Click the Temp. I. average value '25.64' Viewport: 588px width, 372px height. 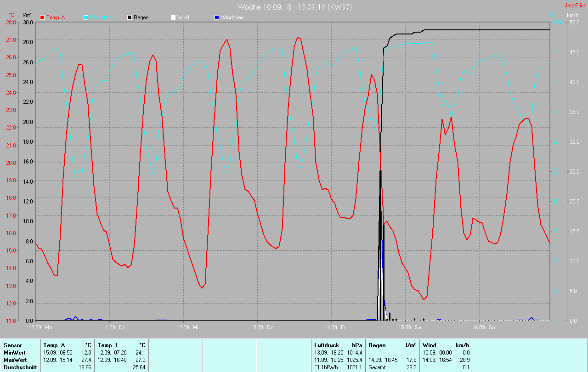point(140,367)
